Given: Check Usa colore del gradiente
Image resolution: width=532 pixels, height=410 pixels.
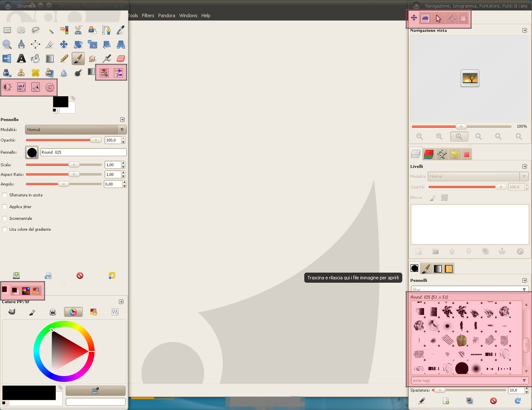Looking at the screenshot, I should coord(4,229).
